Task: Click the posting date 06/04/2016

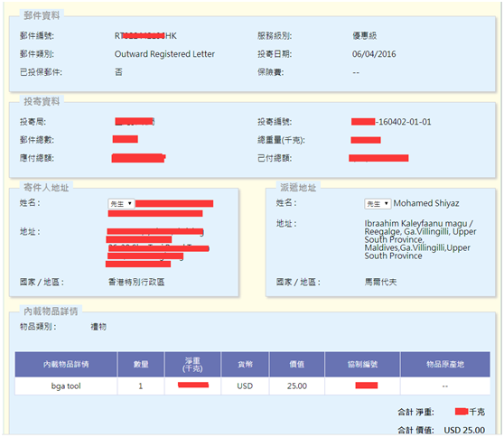Action: [374, 54]
